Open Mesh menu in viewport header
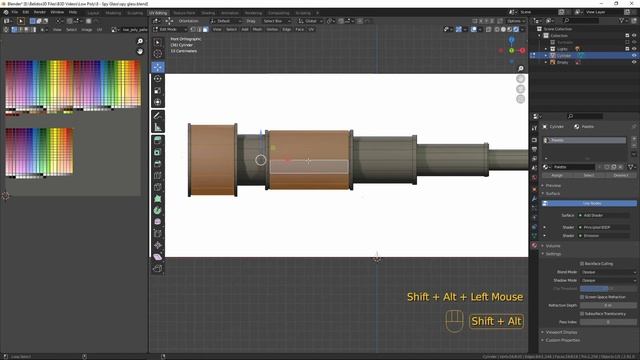640x360 pixels. [x=257, y=29]
